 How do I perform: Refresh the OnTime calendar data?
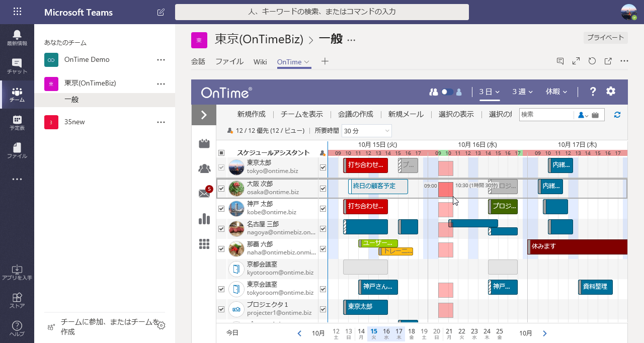[x=617, y=115]
